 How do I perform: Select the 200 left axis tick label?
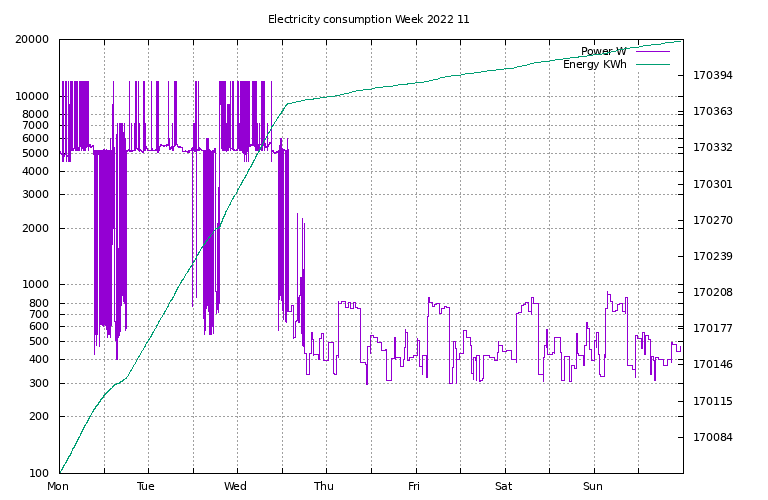(39, 416)
